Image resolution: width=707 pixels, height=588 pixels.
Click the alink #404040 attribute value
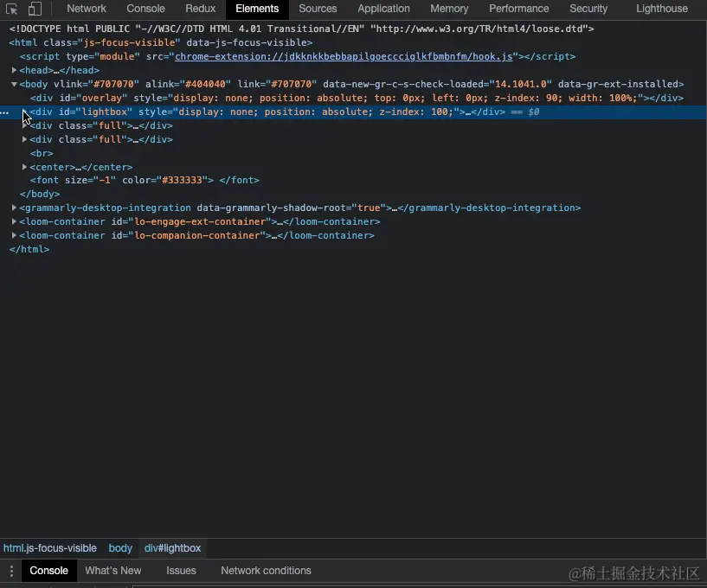(205, 84)
